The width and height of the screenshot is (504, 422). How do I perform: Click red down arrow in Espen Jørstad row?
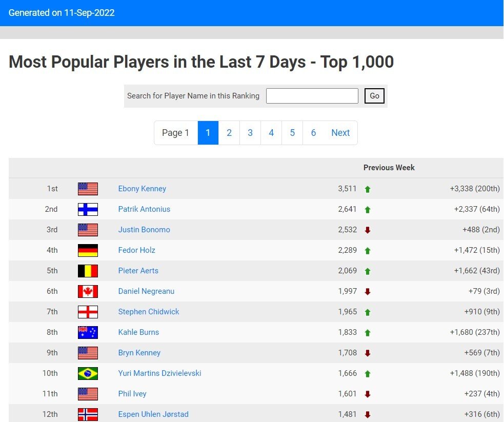click(x=368, y=415)
